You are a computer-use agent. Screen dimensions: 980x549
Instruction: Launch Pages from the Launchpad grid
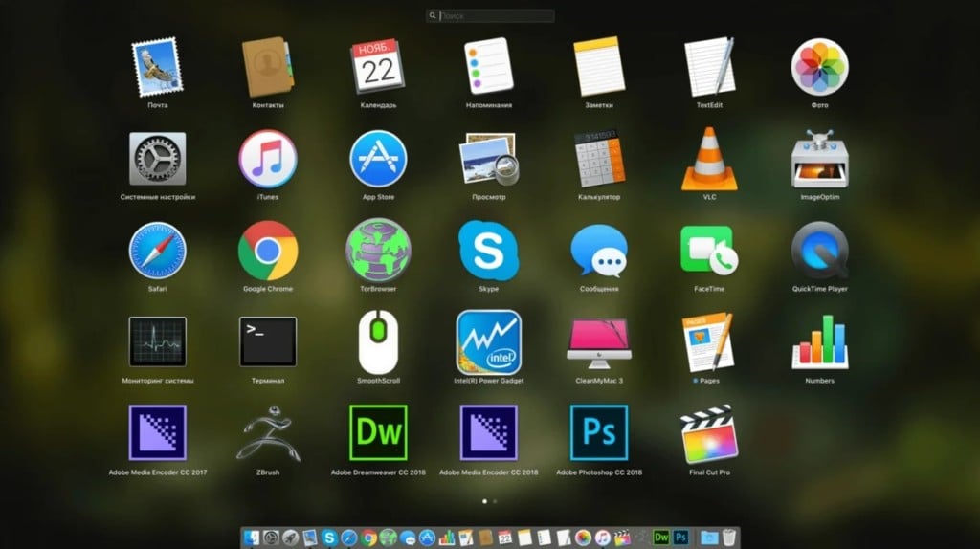click(x=708, y=341)
